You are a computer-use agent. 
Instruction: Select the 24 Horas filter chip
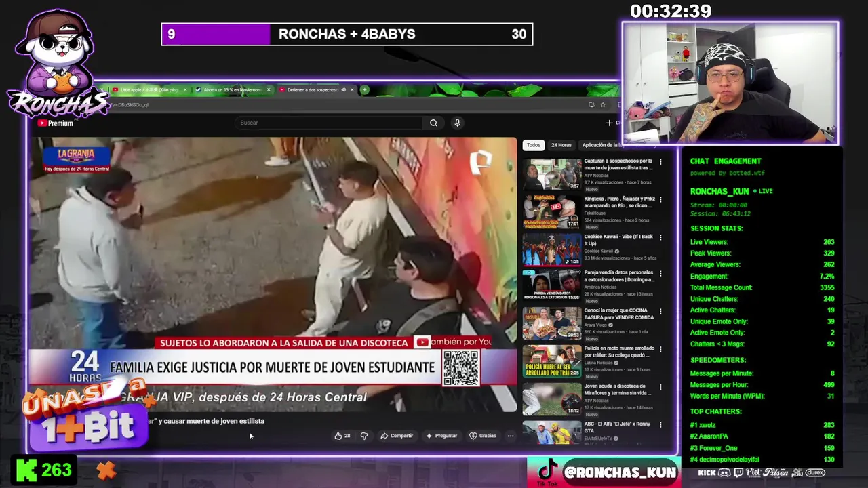click(561, 145)
